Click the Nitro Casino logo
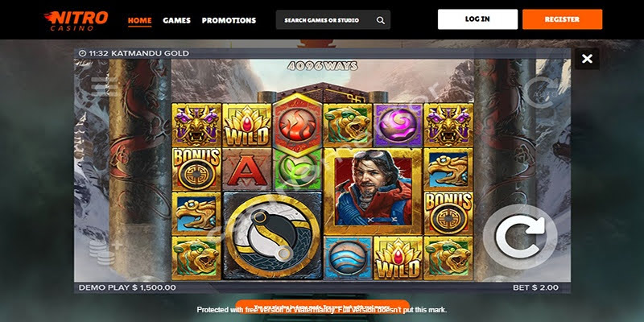 (x=76, y=19)
